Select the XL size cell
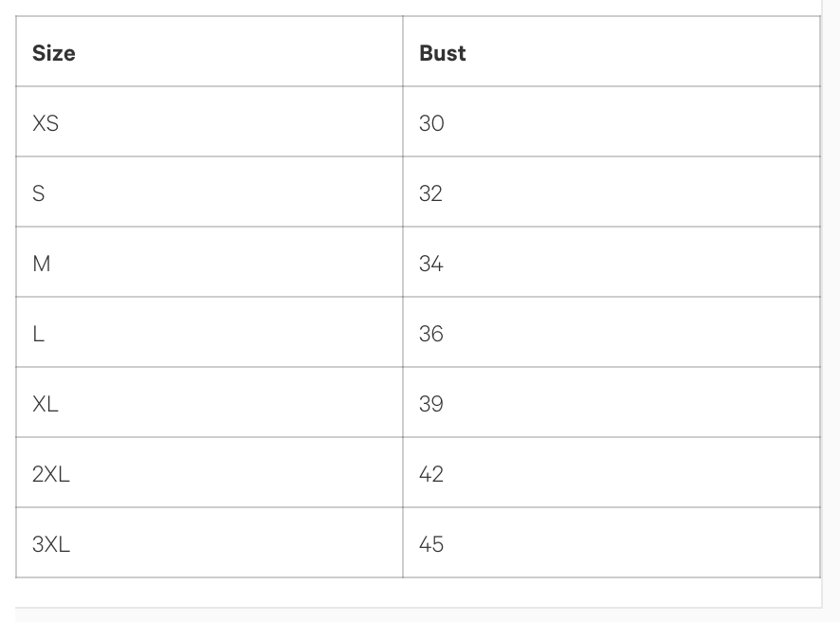The image size is (840, 622). click(x=46, y=404)
